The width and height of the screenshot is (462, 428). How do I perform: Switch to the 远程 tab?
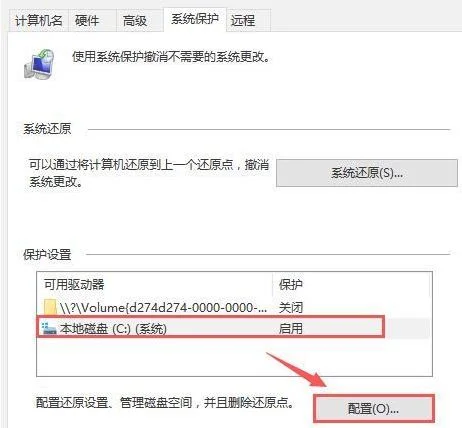click(x=243, y=21)
